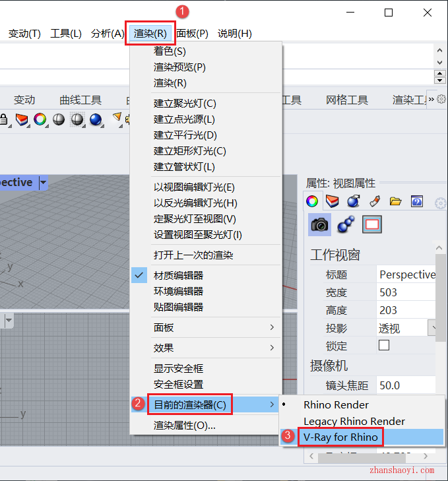Edit the 镜头焦距 value 50.0
Viewport: 448px width, 481px height.
(406, 385)
